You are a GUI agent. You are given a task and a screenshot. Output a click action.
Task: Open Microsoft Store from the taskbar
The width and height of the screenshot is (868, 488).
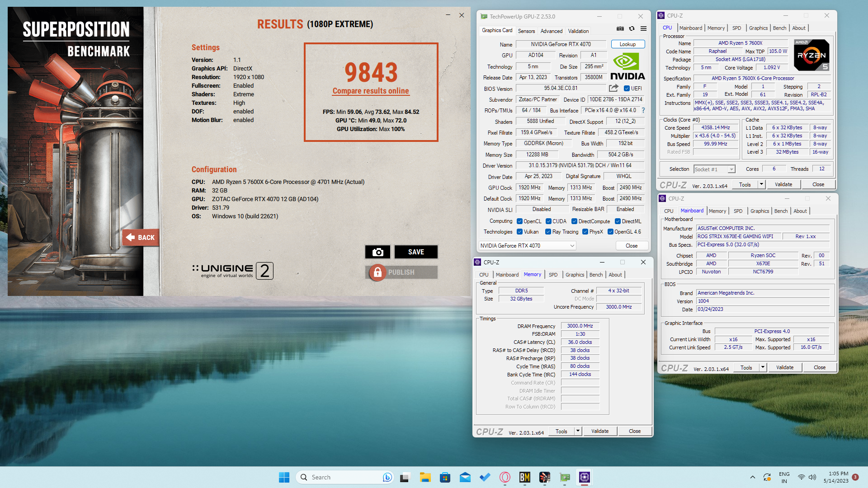click(445, 477)
